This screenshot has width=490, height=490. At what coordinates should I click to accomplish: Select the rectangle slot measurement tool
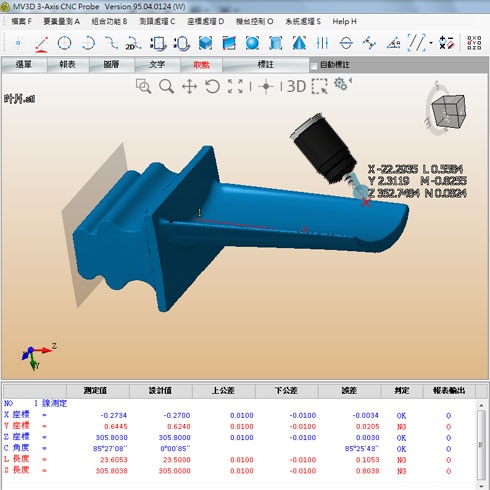(x=158, y=43)
